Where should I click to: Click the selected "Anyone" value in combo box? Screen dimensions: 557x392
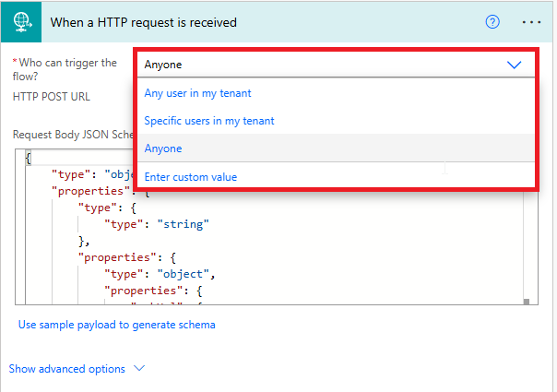click(163, 65)
